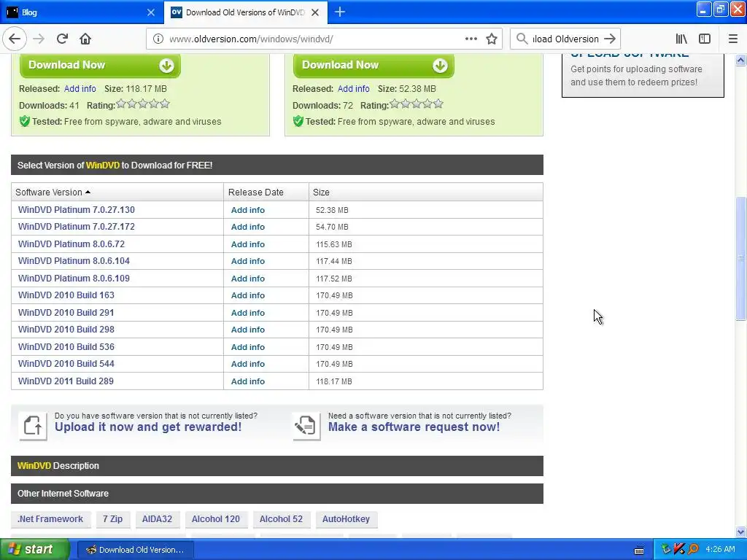Open the AIDA32 software tag
Image resolution: width=747 pixels, height=560 pixels.
coord(158,519)
